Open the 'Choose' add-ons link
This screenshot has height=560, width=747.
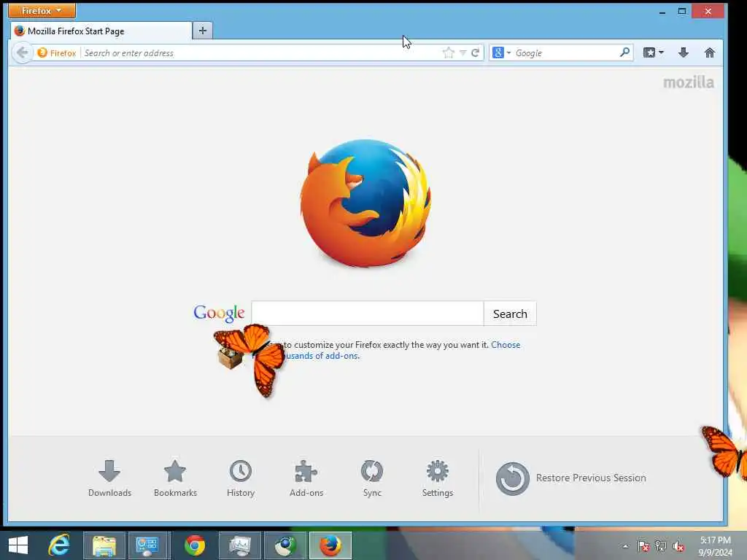[506, 345]
